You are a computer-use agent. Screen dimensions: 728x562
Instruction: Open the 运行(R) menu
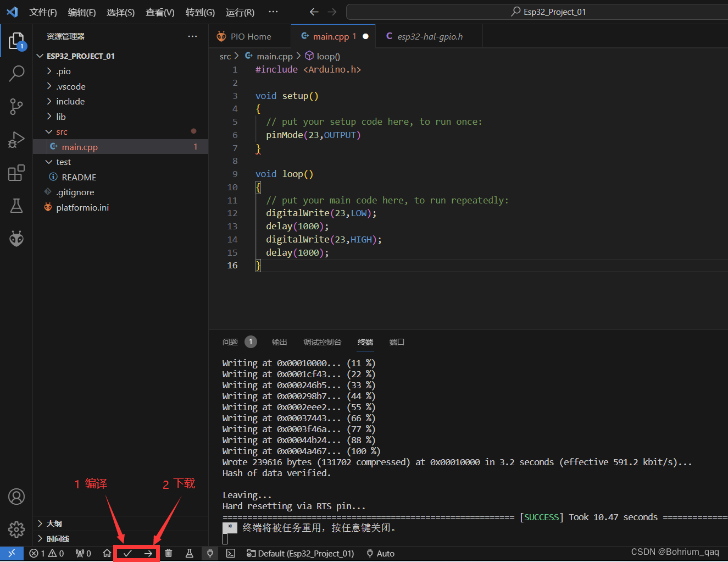[x=240, y=12]
